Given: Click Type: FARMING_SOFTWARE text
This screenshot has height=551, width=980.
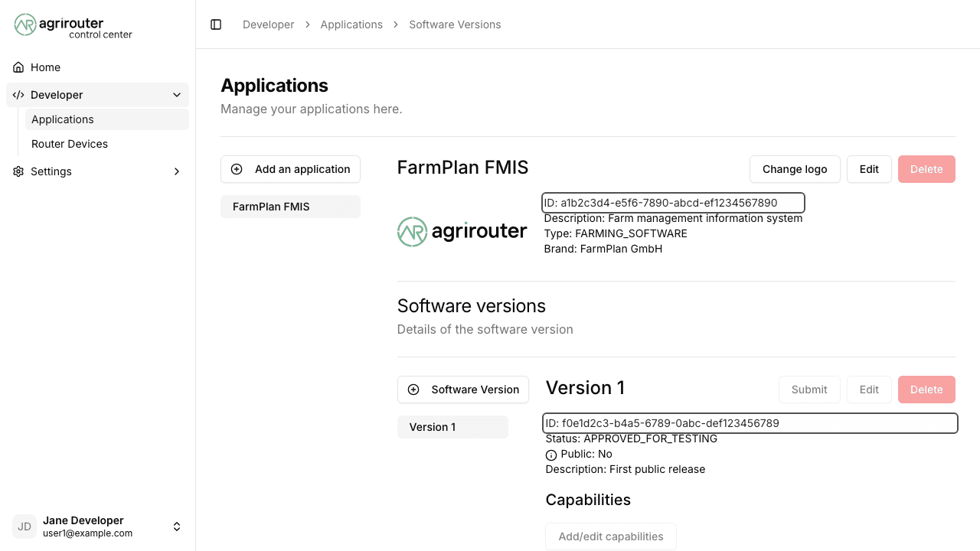Looking at the screenshot, I should tap(616, 233).
